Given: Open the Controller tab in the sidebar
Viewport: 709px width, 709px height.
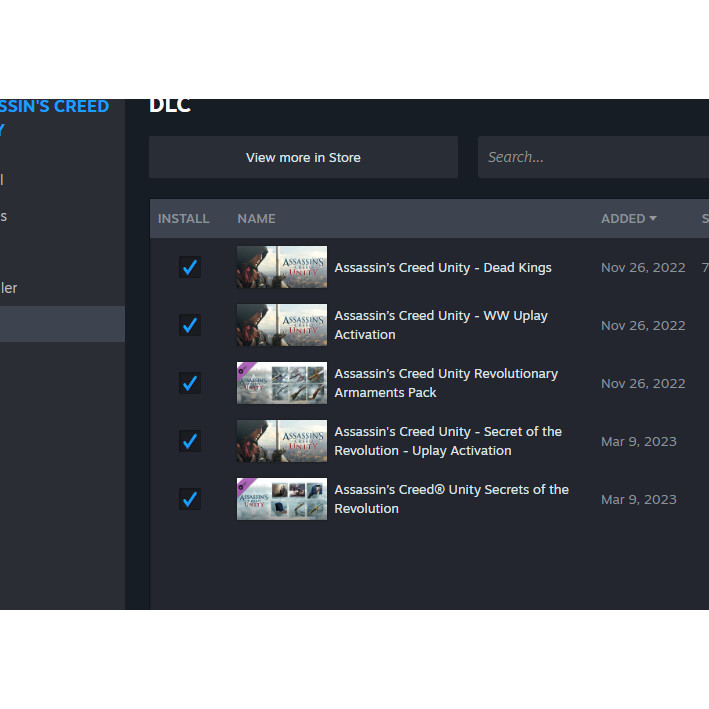Looking at the screenshot, I should pyautogui.click(x=8, y=288).
